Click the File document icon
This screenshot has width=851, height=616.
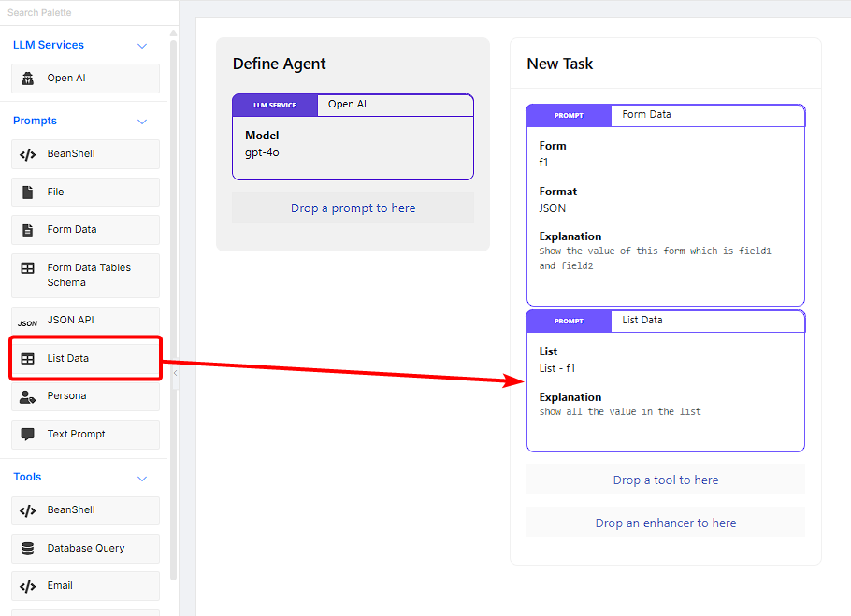28,192
